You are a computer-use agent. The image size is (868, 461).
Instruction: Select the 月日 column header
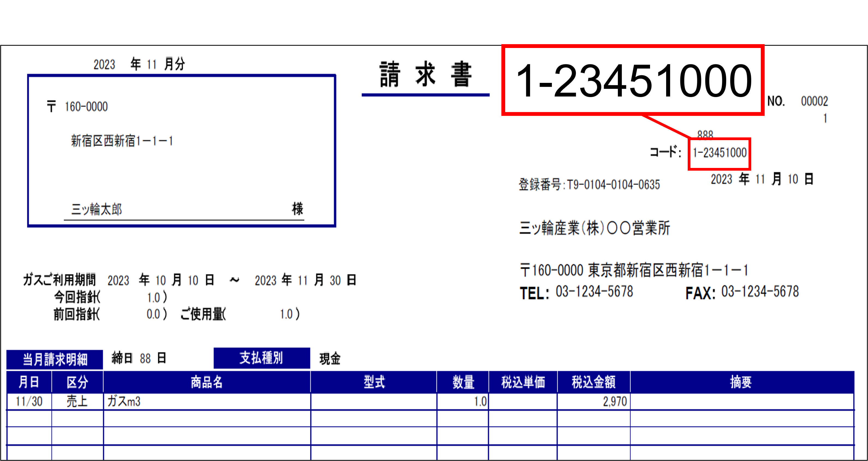(29, 382)
